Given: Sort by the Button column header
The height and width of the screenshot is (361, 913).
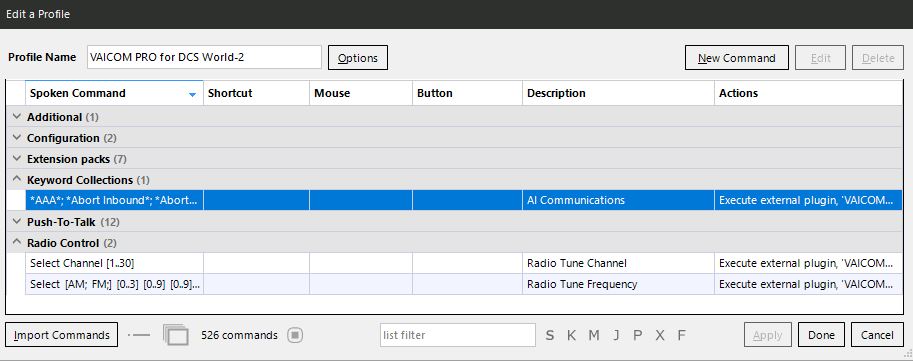Looking at the screenshot, I should pos(468,93).
